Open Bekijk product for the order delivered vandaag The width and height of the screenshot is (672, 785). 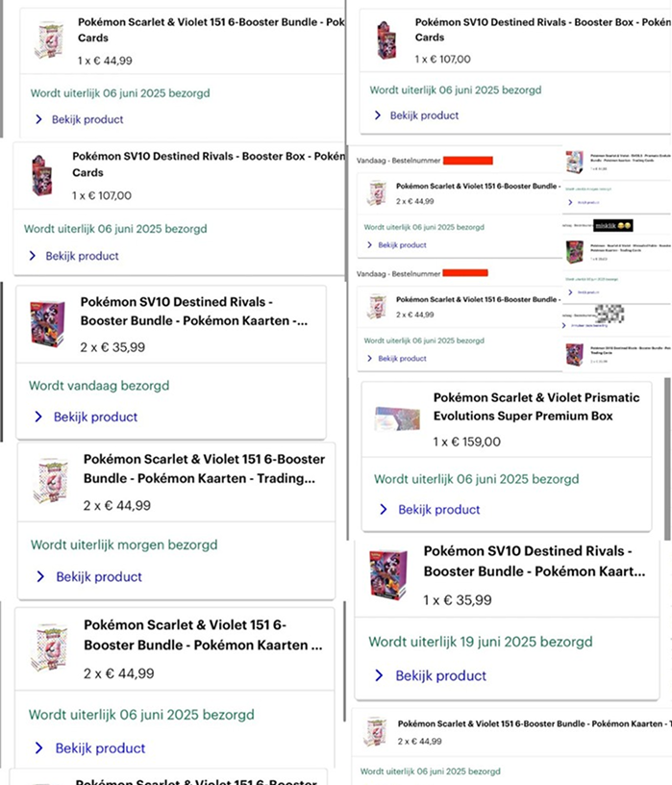pyautogui.click(x=95, y=418)
